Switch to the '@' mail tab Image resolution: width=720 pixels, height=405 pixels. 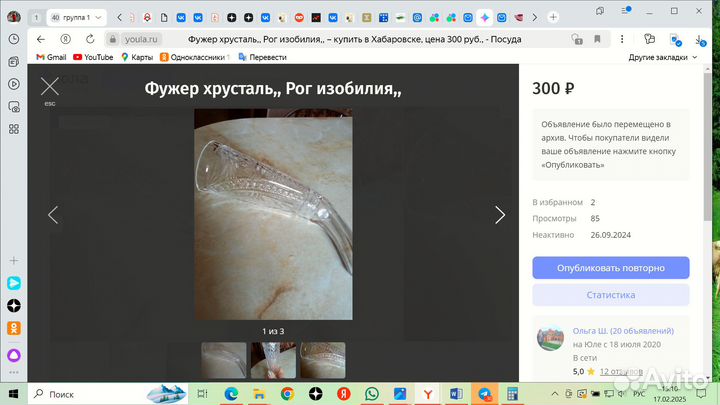417,17
